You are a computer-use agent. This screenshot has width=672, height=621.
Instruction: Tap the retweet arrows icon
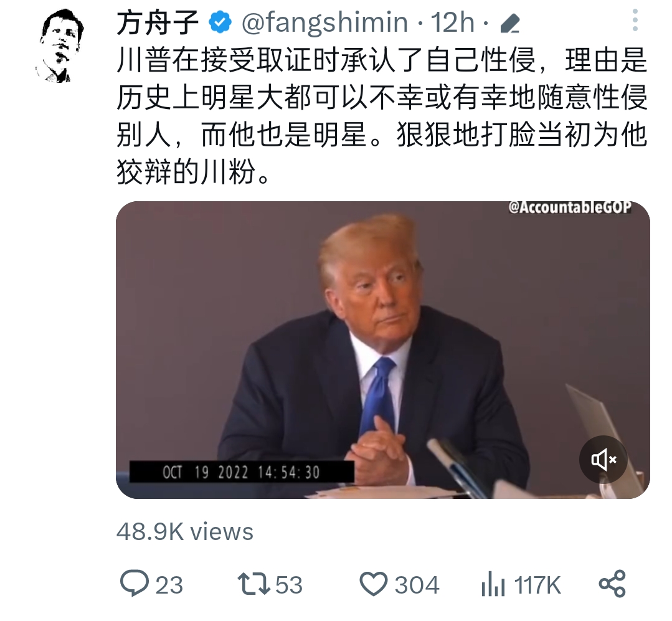(x=253, y=584)
